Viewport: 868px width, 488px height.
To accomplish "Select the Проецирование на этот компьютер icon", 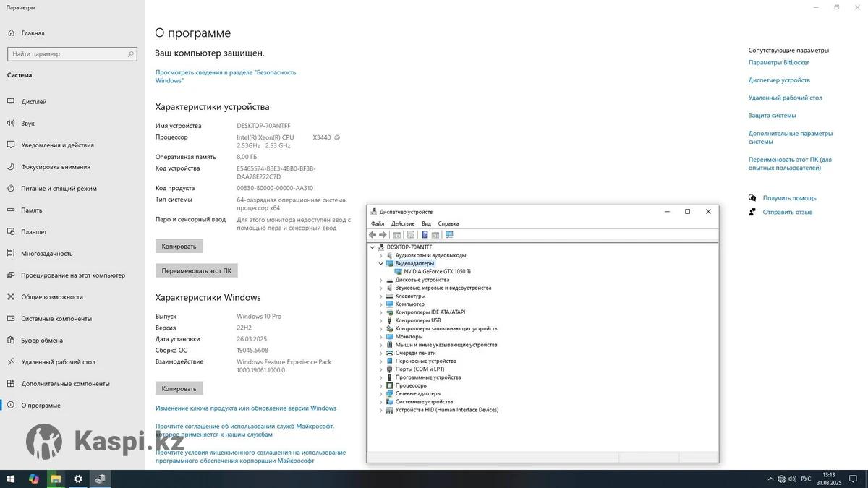I will pyautogui.click(x=11, y=275).
